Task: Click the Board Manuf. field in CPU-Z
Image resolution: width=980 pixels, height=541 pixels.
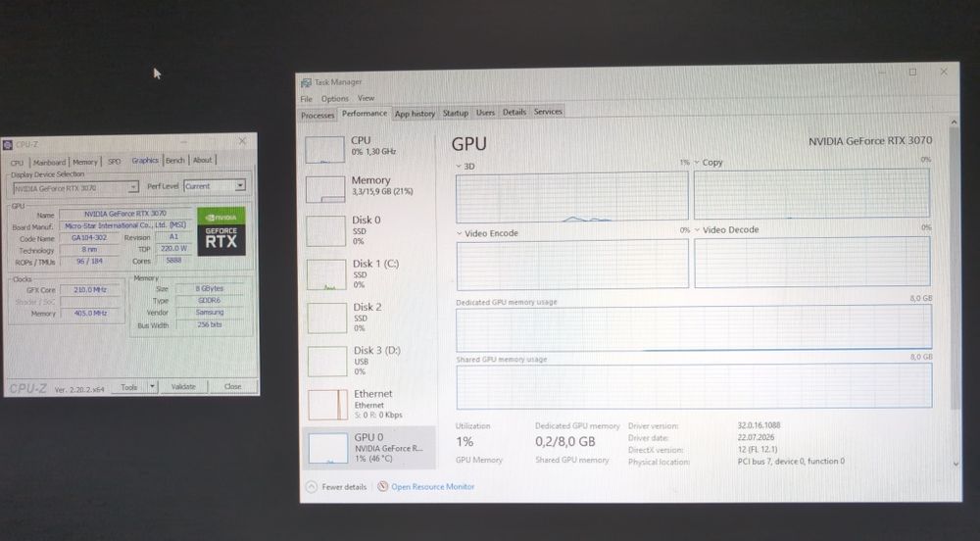Action: click(x=125, y=225)
